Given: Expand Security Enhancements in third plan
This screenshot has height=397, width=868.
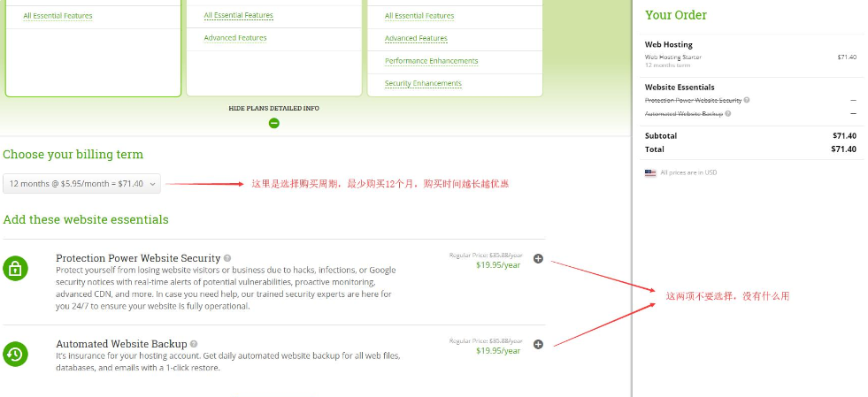Looking at the screenshot, I should [x=423, y=84].
